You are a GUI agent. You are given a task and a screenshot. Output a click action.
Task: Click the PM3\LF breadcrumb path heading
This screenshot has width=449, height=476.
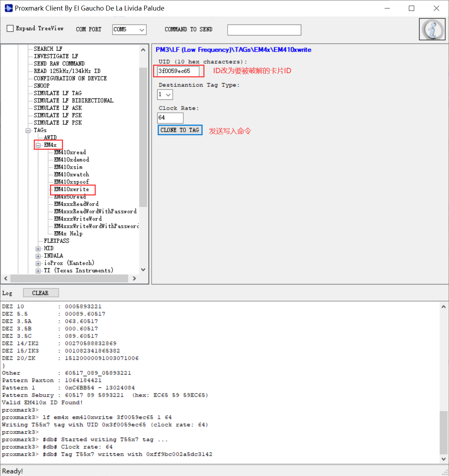[x=233, y=50]
